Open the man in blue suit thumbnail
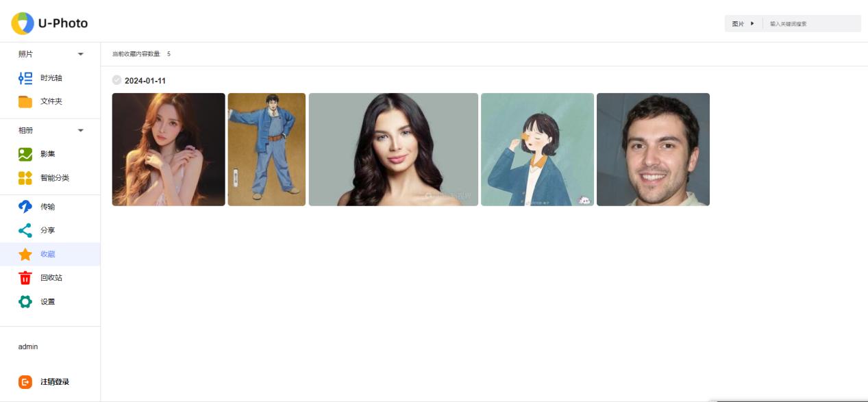 [x=266, y=149]
